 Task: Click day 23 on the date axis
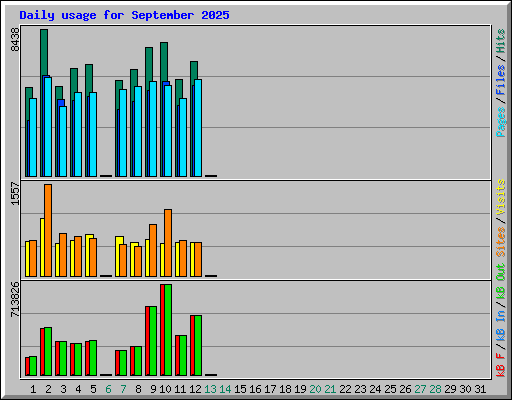[x=360, y=389]
